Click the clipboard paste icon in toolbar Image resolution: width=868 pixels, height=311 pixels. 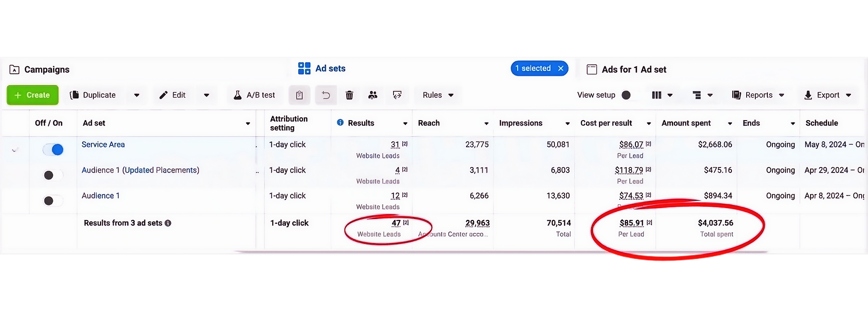click(299, 95)
